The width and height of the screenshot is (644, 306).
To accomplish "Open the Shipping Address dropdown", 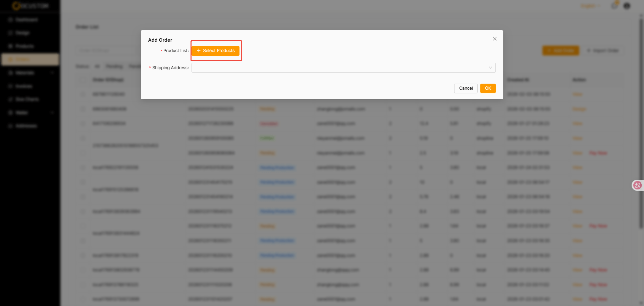I will click(x=343, y=68).
